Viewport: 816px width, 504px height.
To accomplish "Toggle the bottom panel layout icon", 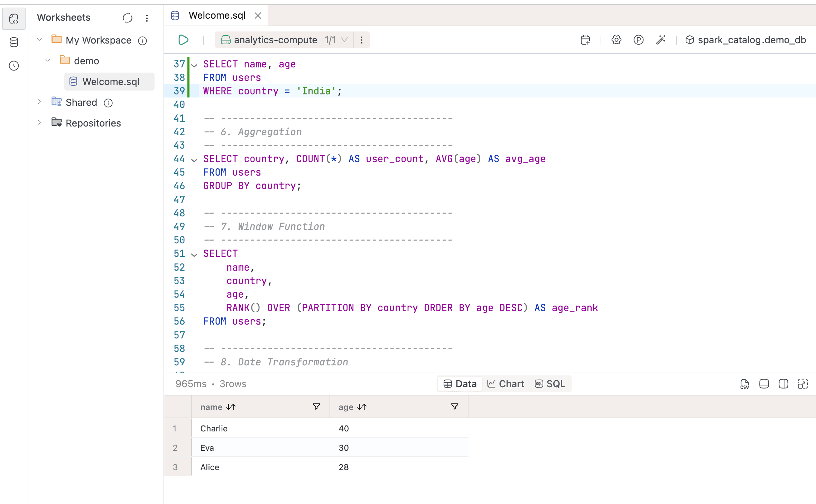I will (764, 384).
